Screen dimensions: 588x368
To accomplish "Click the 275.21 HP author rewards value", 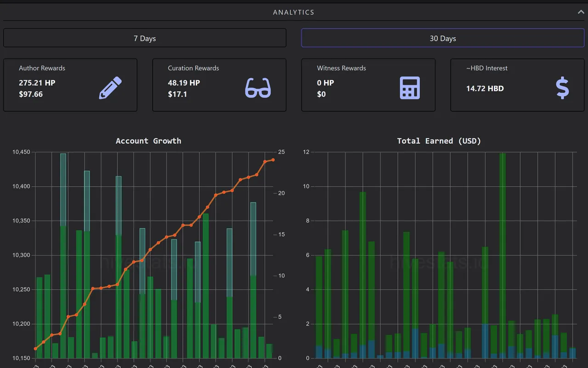I will click(x=37, y=83).
